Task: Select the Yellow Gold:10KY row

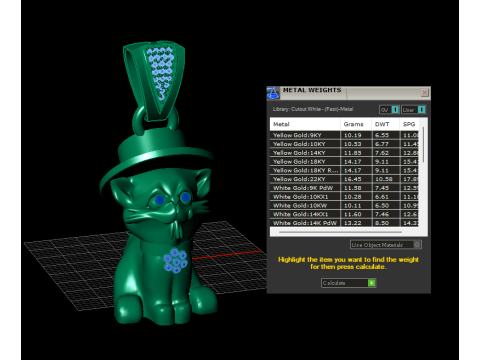Action: click(344, 144)
